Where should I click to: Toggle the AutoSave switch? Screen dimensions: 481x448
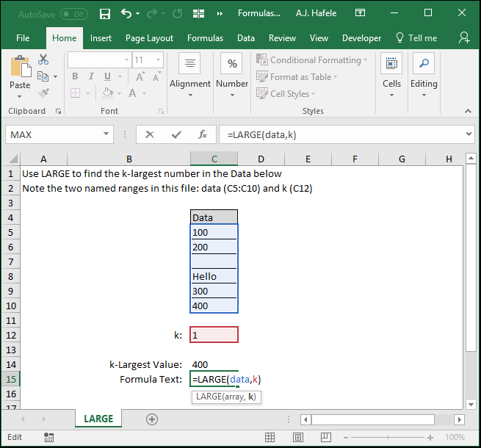click(x=74, y=14)
